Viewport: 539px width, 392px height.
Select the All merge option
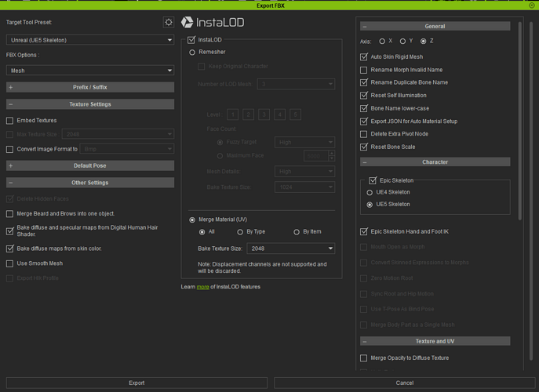point(202,232)
